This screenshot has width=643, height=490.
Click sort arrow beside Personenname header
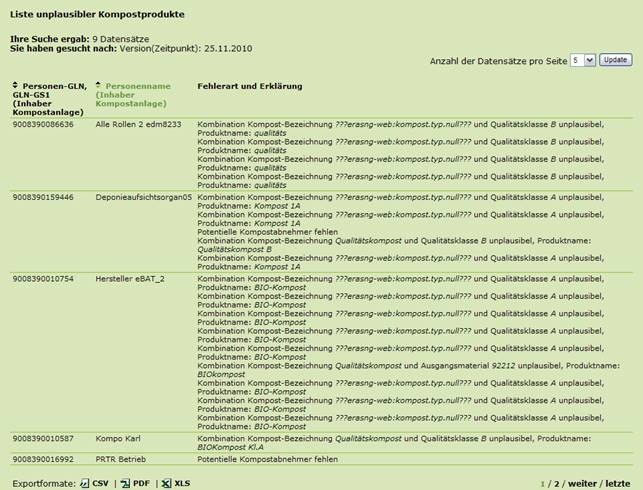[99, 86]
